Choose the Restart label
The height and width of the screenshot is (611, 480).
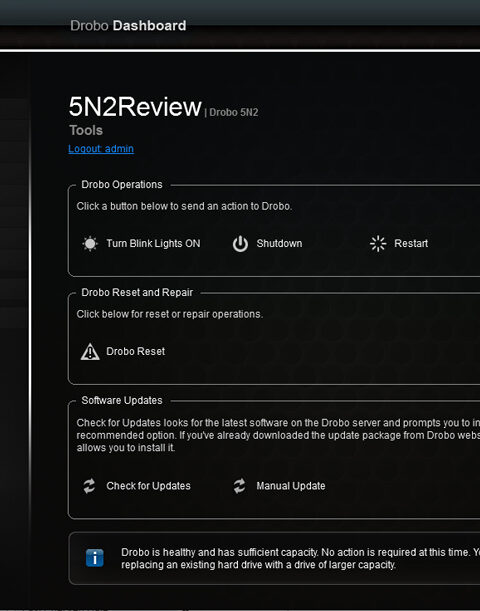pyautogui.click(x=411, y=244)
